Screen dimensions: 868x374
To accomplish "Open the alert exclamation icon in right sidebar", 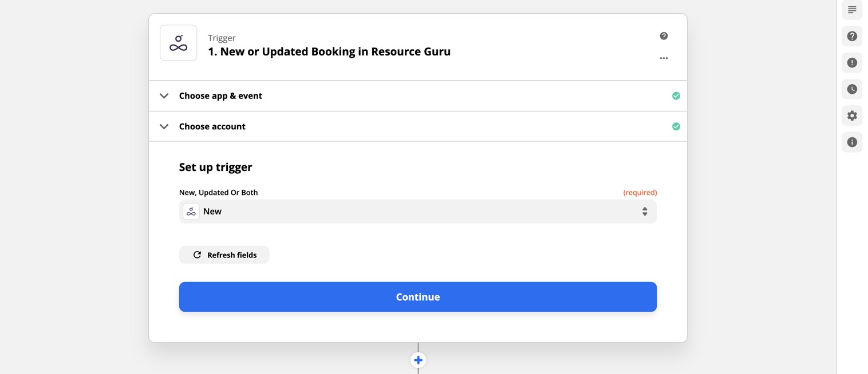I will [852, 63].
